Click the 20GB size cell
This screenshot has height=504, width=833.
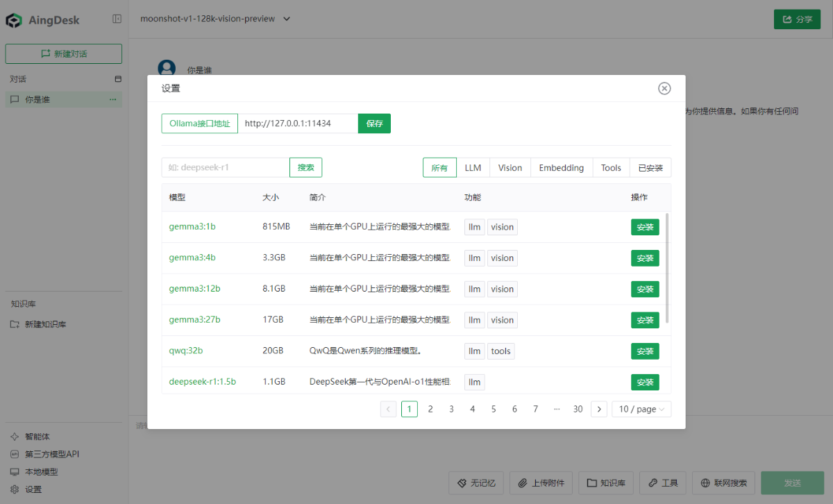[x=273, y=351]
